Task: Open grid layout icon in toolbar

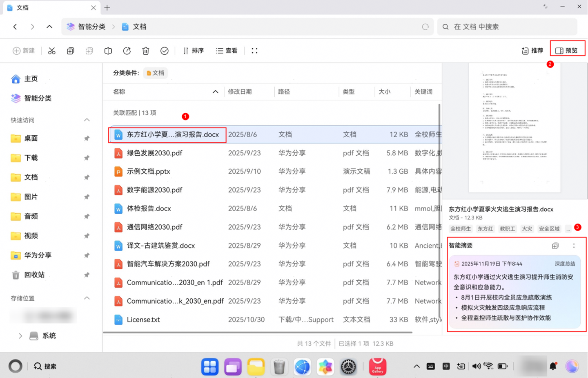Action: click(254, 50)
